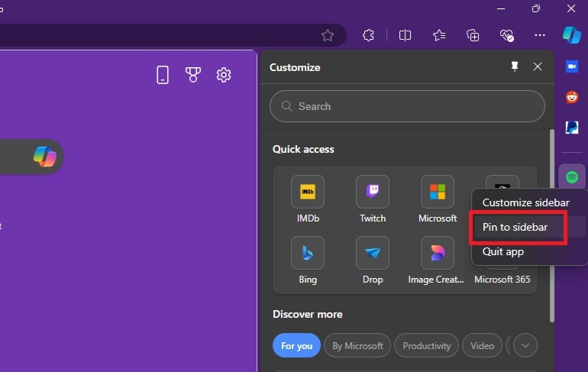The image size is (588, 372).
Task: Add Microsoft from Quick access
Action: click(x=438, y=192)
